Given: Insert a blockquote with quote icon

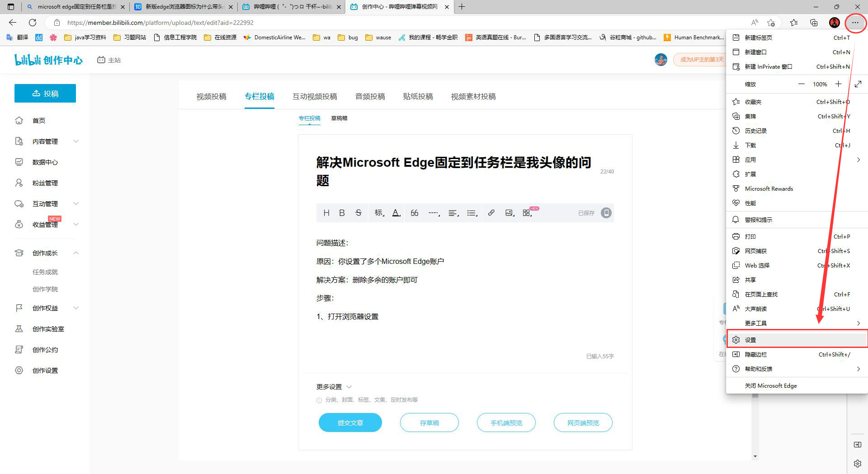Looking at the screenshot, I should (415, 213).
